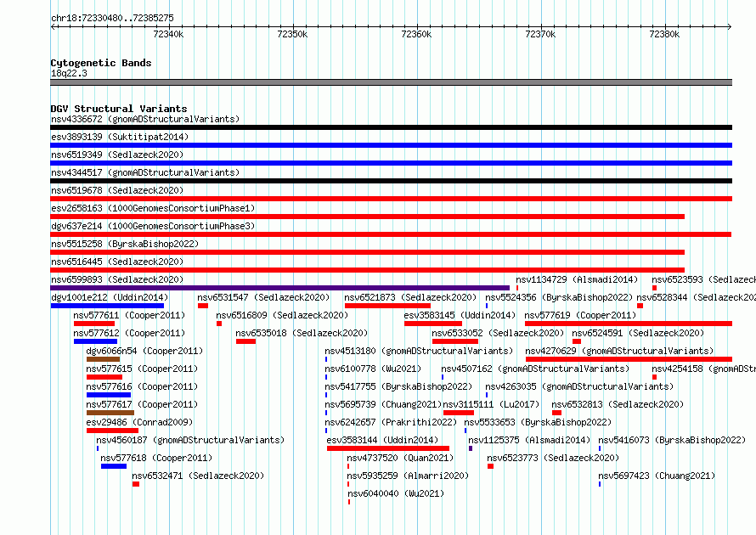Viewport: 756px width, 535px height.
Task: Click nsv4263035 gnomADStructuralVariants label
Action: (x=579, y=386)
